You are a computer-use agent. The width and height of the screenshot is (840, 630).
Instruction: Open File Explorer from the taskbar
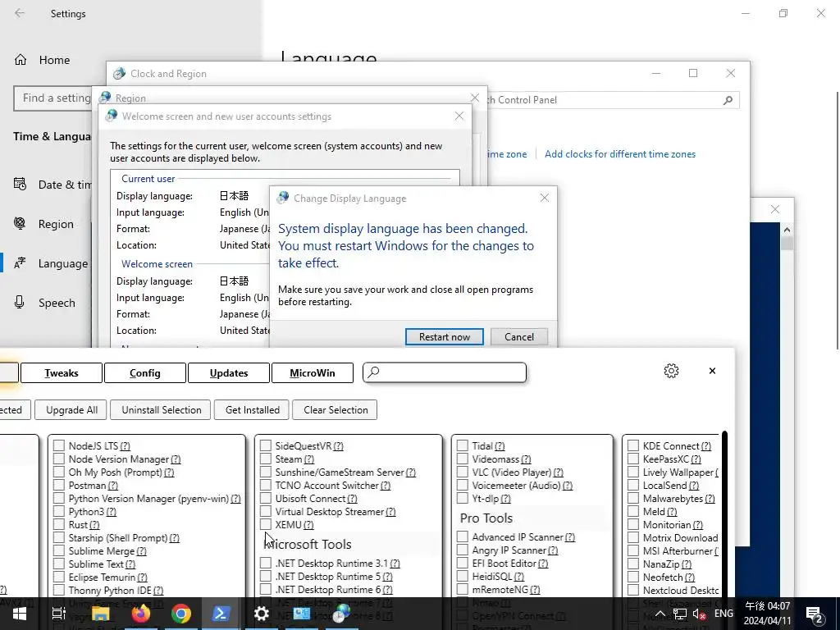click(100, 614)
